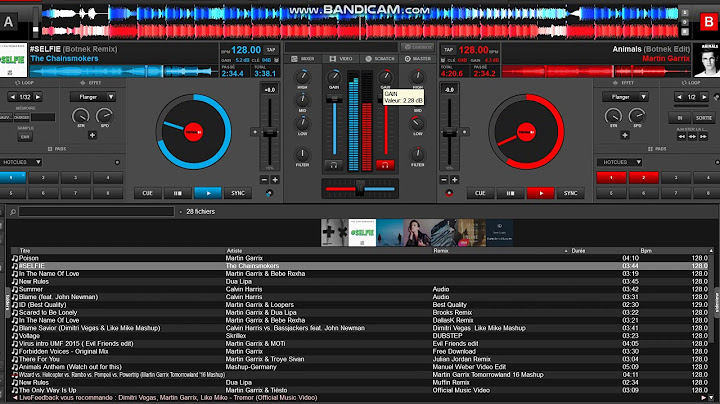The width and height of the screenshot is (720, 404).
Task: Open deck A HOTCUES pads dropdown
Action: pos(21,162)
